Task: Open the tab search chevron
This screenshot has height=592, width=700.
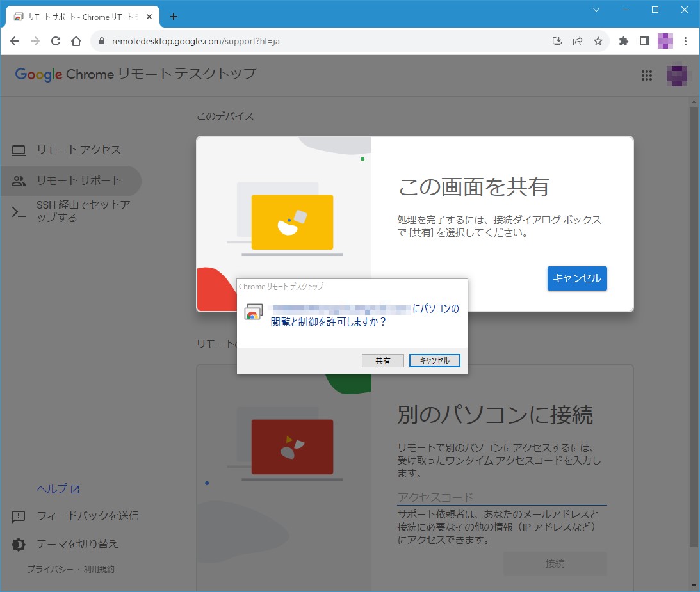Action: (x=596, y=10)
